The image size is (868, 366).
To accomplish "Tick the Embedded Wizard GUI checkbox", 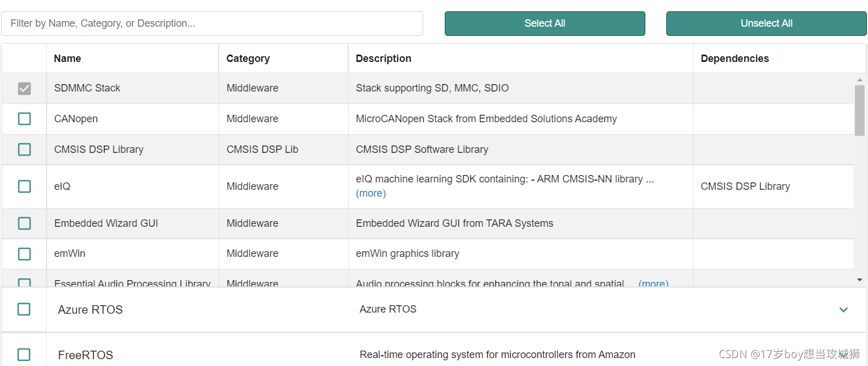I will click(24, 223).
